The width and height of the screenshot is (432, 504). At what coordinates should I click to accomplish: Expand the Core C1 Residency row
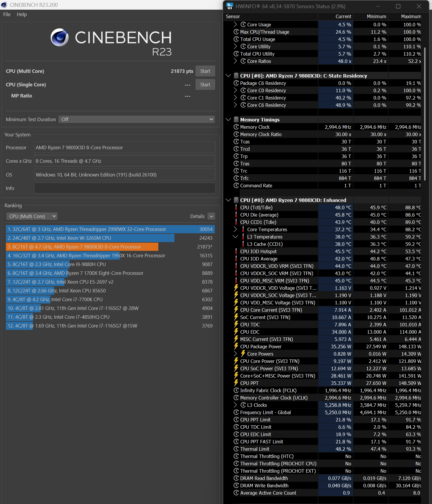pyautogui.click(x=235, y=98)
